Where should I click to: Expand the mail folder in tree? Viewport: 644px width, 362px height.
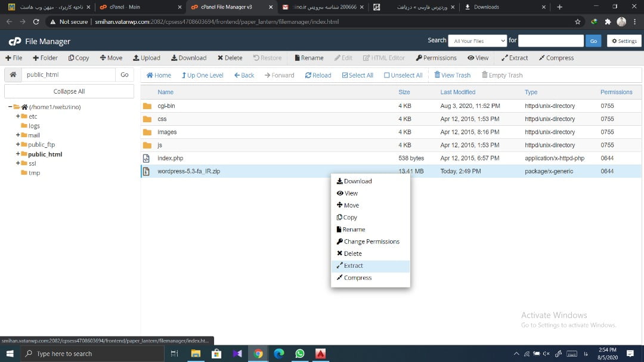(18, 135)
